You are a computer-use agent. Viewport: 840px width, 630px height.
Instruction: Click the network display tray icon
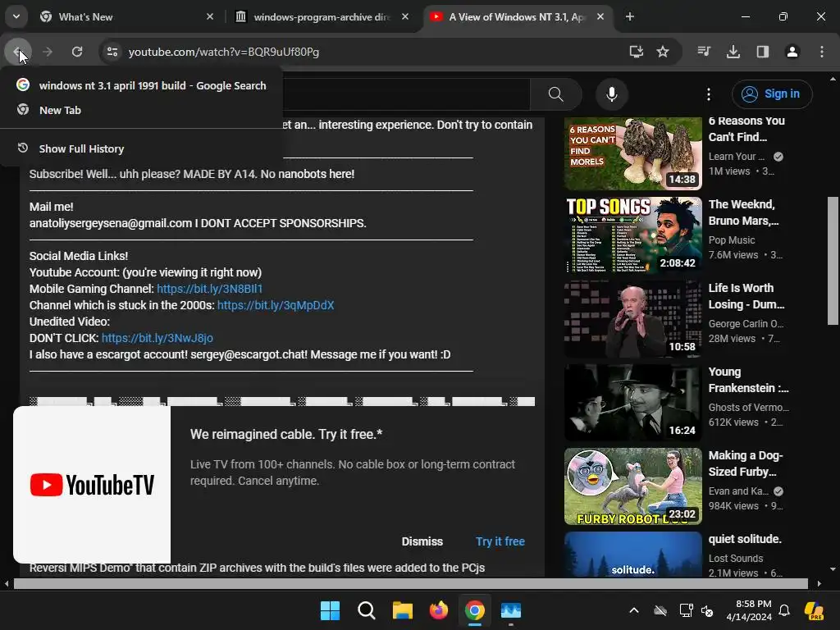686,610
